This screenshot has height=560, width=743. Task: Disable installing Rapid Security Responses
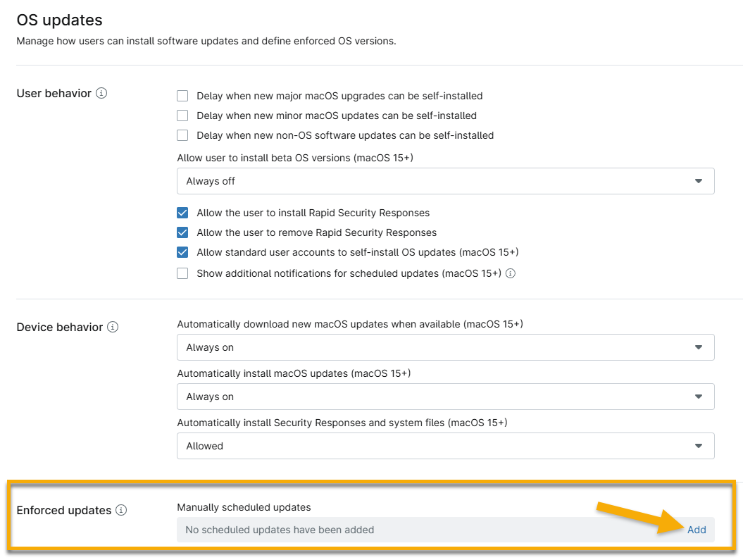coord(182,213)
